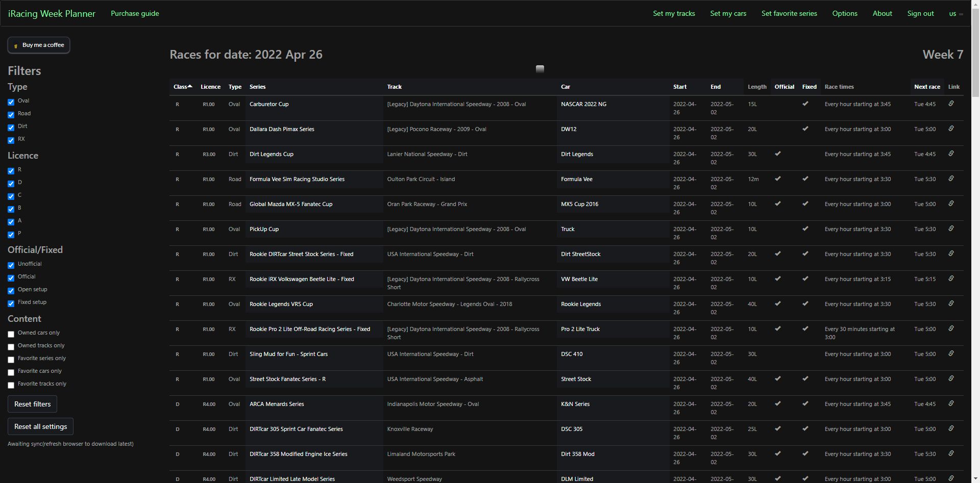This screenshot has height=483, width=980.
Task: Select Oulton Park Circuit - Island track cell
Action: (x=470, y=183)
